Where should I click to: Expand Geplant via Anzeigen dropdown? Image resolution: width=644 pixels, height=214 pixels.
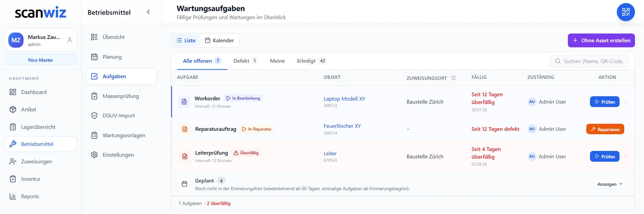click(x=610, y=184)
